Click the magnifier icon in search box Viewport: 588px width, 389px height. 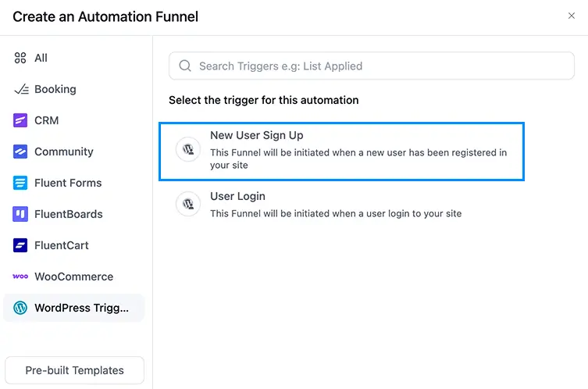coord(185,66)
